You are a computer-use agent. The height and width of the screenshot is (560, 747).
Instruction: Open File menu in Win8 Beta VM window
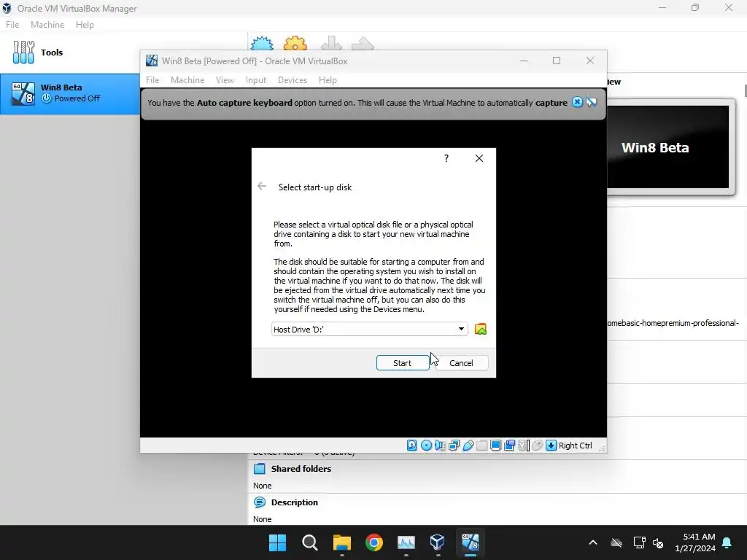click(152, 80)
